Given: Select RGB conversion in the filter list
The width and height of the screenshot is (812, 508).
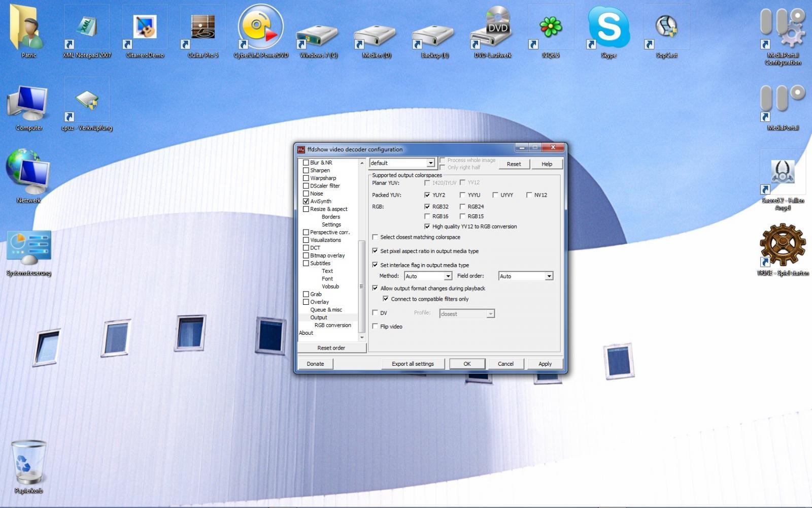Looking at the screenshot, I should (x=332, y=325).
